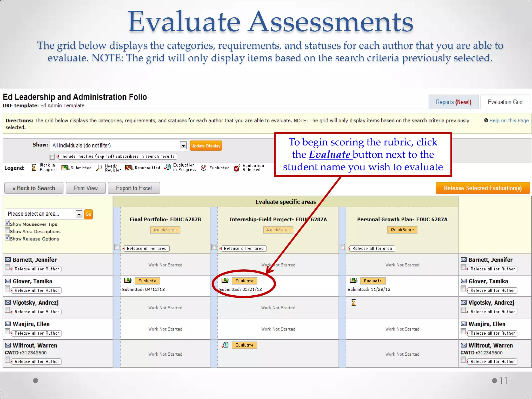Image resolution: width=532 pixels, height=399 pixels.
Task: Click right-side envelope icon for Barnett, Jennifer
Action: 464,260
